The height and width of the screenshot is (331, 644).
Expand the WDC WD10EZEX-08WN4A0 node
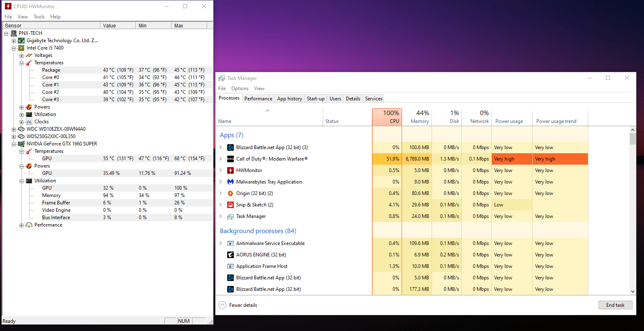(x=14, y=129)
